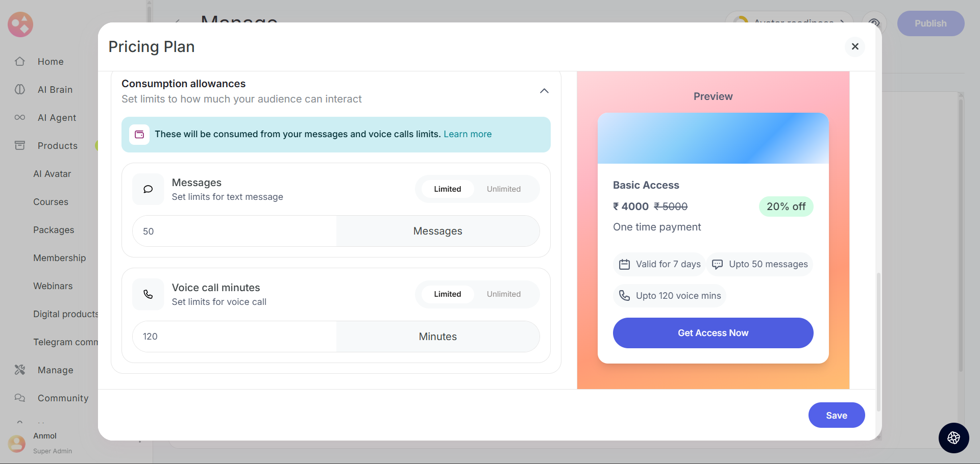Click the Basic Access plan title

tap(646, 185)
